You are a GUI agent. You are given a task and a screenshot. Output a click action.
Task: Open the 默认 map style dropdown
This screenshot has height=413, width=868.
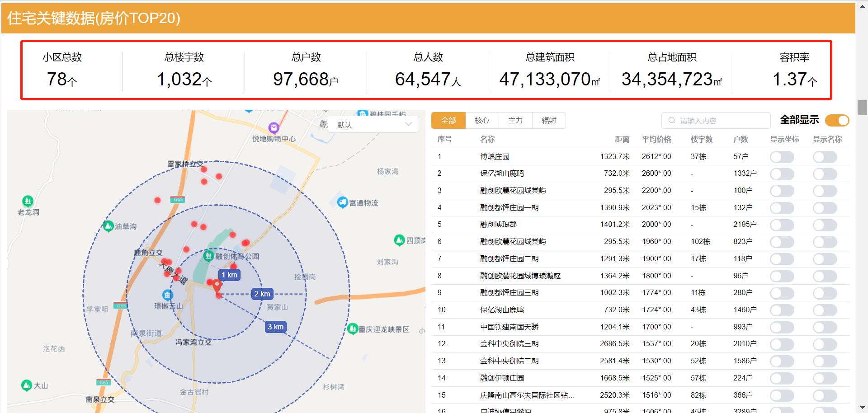pyautogui.click(x=373, y=125)
